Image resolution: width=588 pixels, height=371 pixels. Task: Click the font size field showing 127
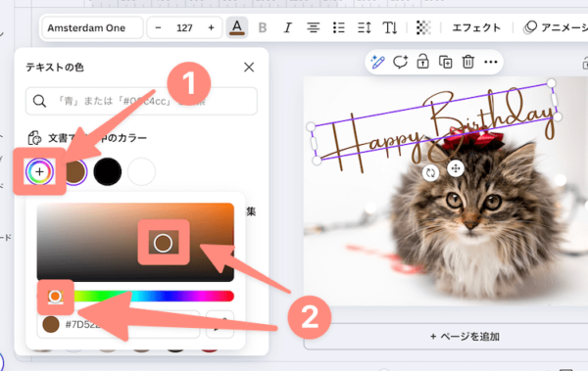pos(184,27)
